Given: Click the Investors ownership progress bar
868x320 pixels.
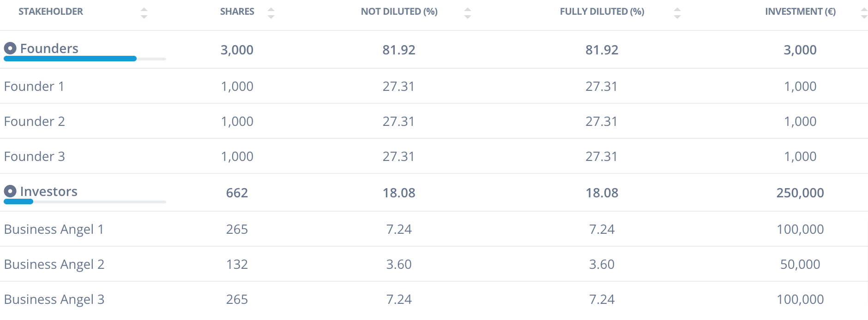Looking at the screenshot, I should pos(85,201).
